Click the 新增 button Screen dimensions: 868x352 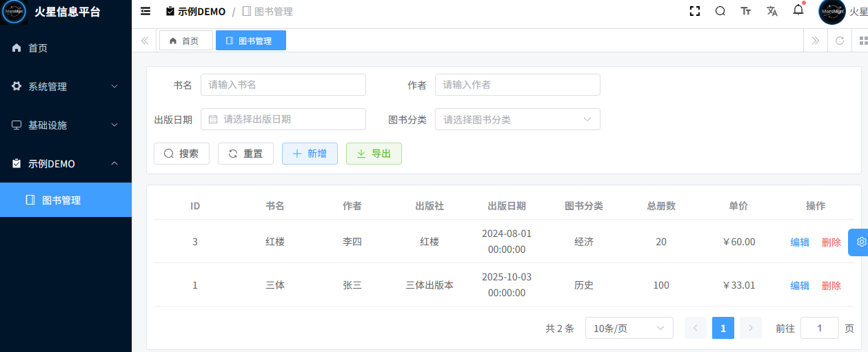click(x=309, y=154)
